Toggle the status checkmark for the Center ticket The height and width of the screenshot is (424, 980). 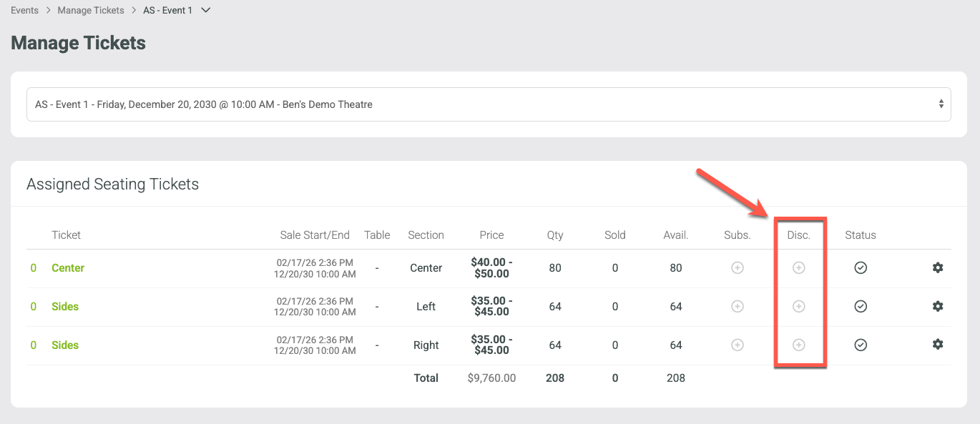point(861,267)
